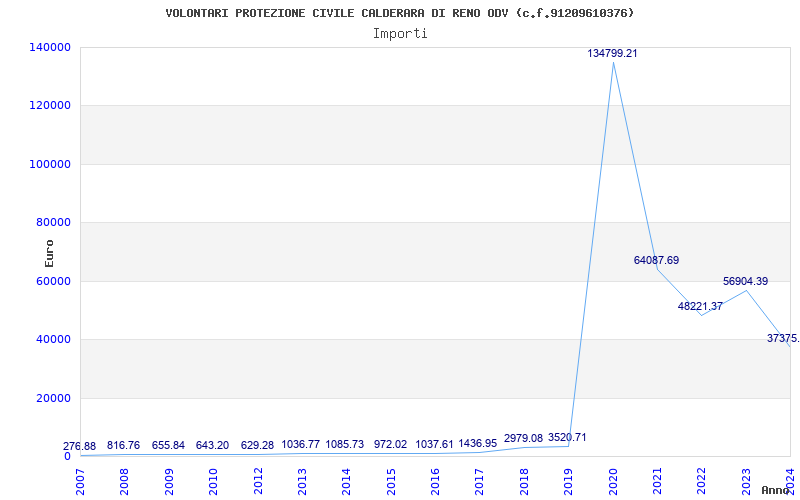Select the 643.20 data label

[212, 445]
